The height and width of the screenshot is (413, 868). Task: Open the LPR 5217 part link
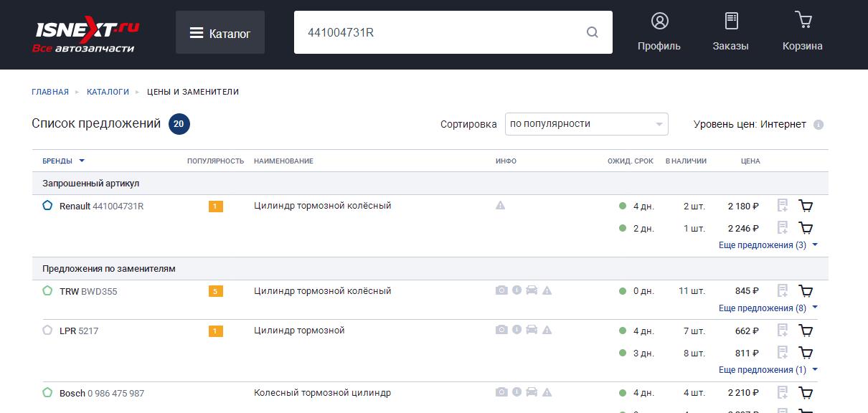[x=79, y=331]
